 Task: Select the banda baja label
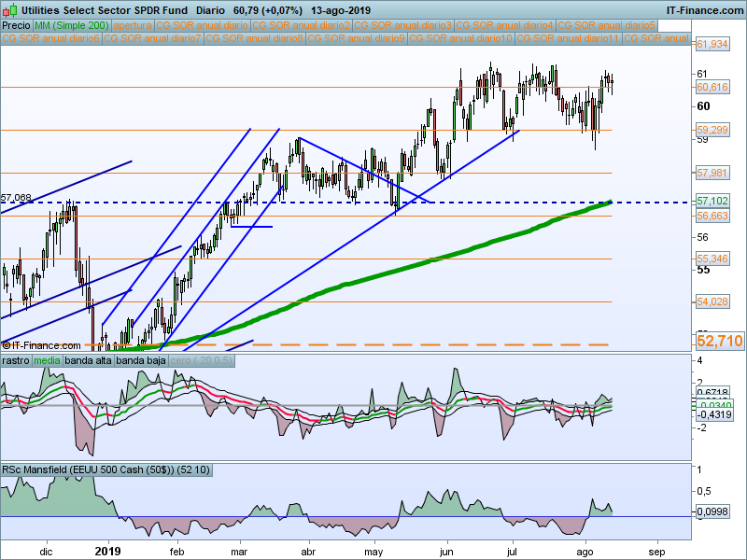pos(141,360)
